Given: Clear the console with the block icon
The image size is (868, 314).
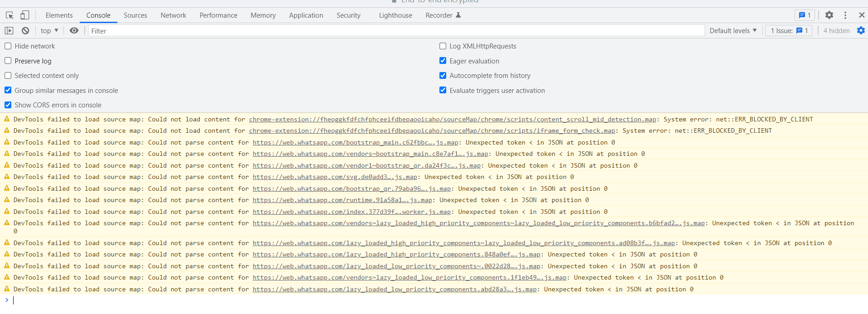Looking at the screenshot, I should click(x=25, y=31).
